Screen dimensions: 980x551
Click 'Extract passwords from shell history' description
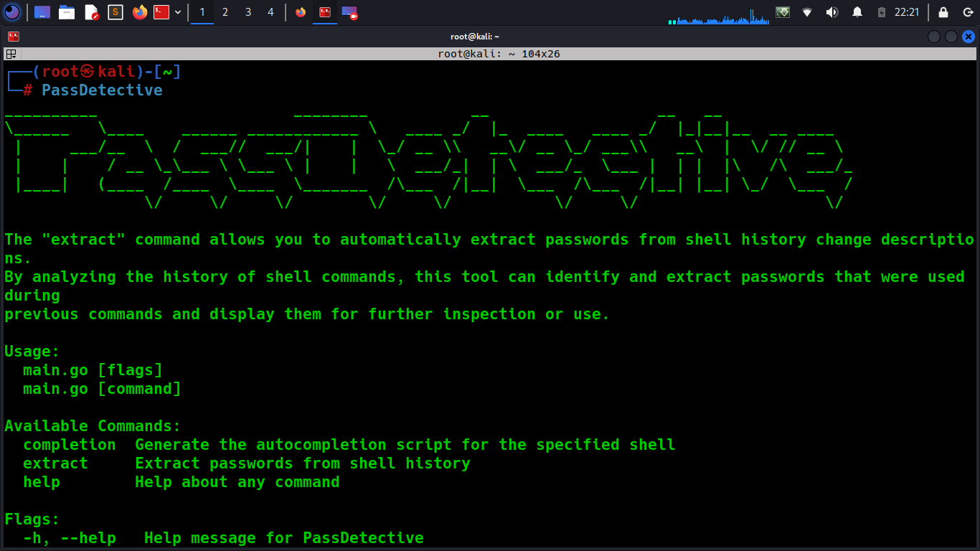(x=303, y=463)
